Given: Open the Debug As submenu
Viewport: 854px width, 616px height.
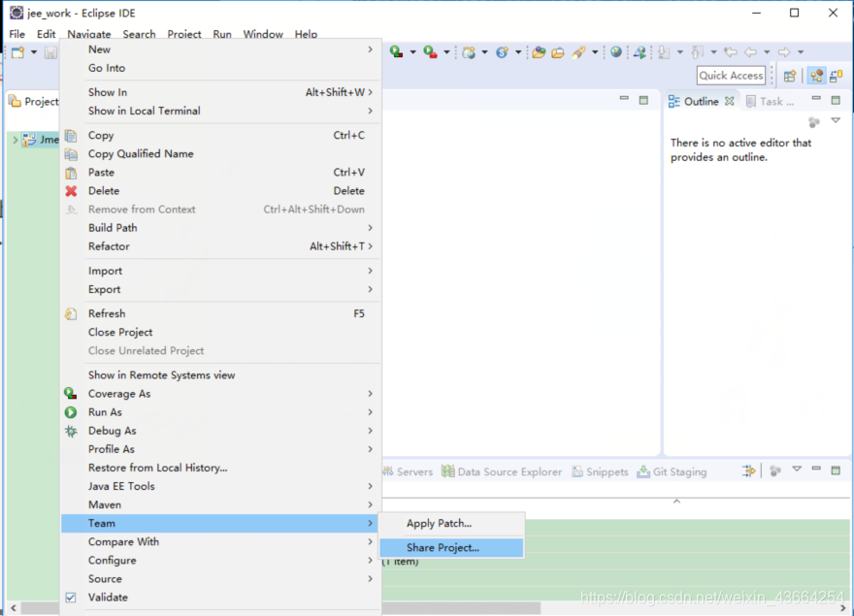Looking at the screenshot, I should click(x=220, y=431).
